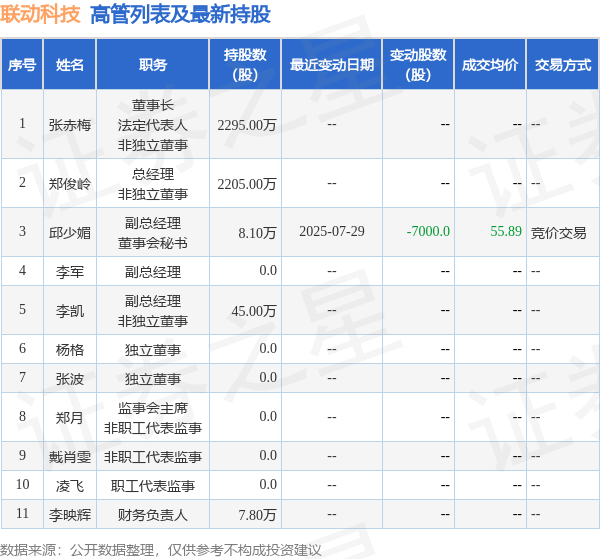Click the 45.00万 shareholding value
Image resolution: width=600 pixels, height=559 pixels.
[254, 311]
